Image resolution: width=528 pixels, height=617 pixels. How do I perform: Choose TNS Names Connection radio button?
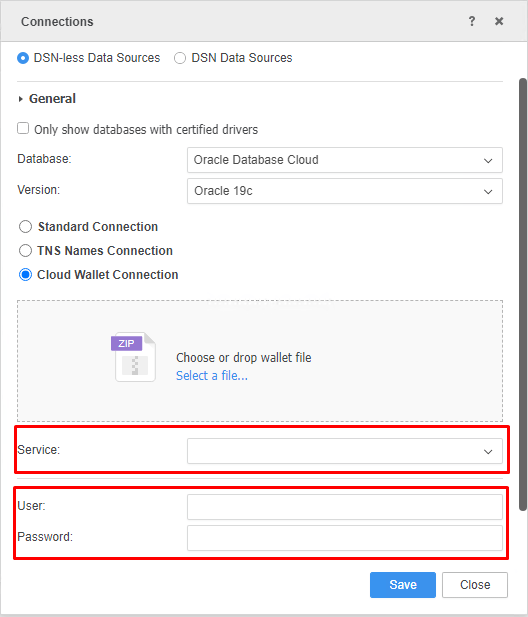pos(26,251)
